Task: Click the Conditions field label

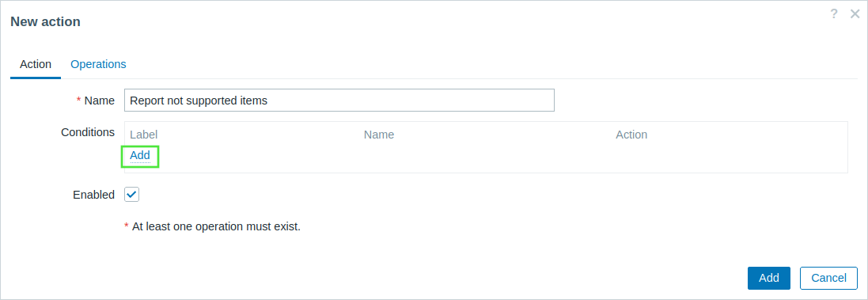Action: [x=88, y=132]
